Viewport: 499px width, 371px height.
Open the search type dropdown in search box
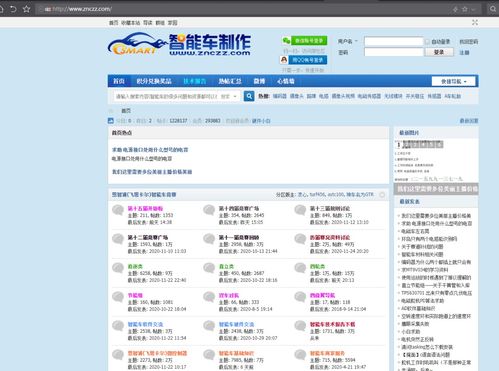229,96
